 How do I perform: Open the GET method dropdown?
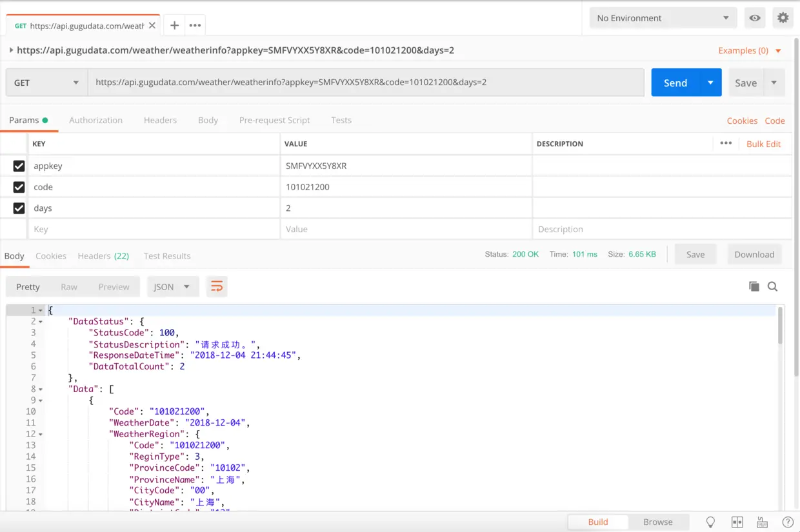click(x=46, y=83)
